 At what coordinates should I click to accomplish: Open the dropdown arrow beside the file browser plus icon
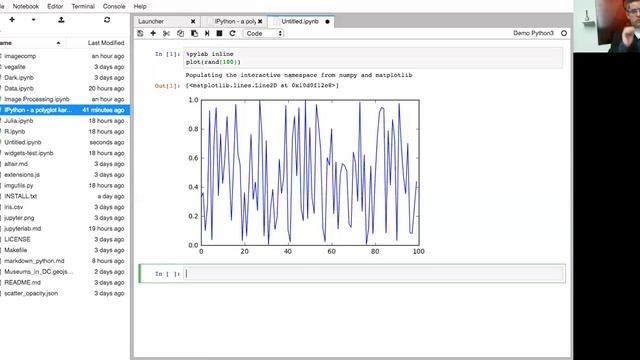pyautogui.click(x=33, y=20)
